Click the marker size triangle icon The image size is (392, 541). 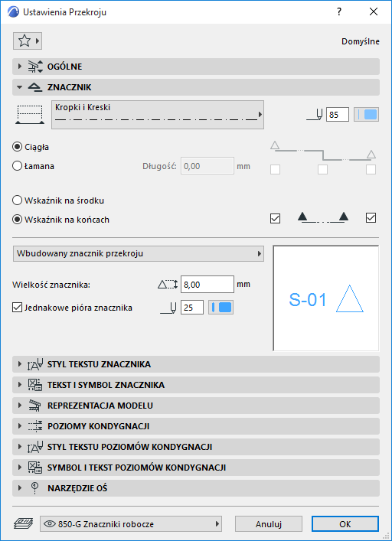coord(168,285)
